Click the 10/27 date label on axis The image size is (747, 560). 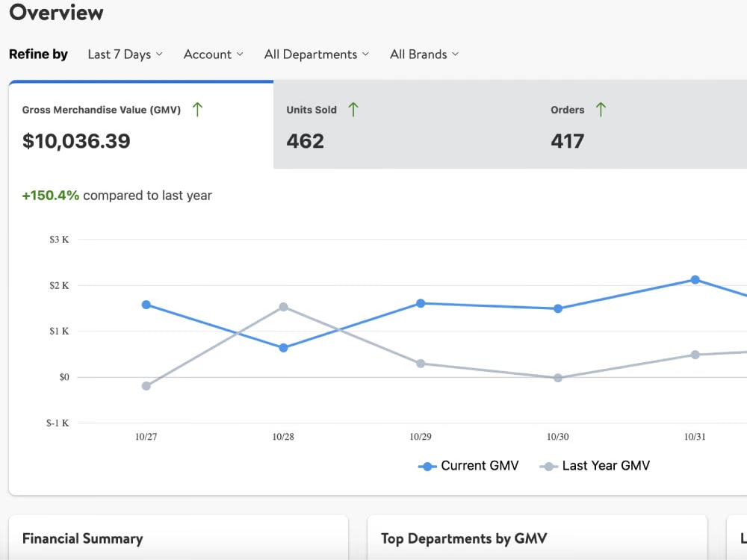[146, 437]
